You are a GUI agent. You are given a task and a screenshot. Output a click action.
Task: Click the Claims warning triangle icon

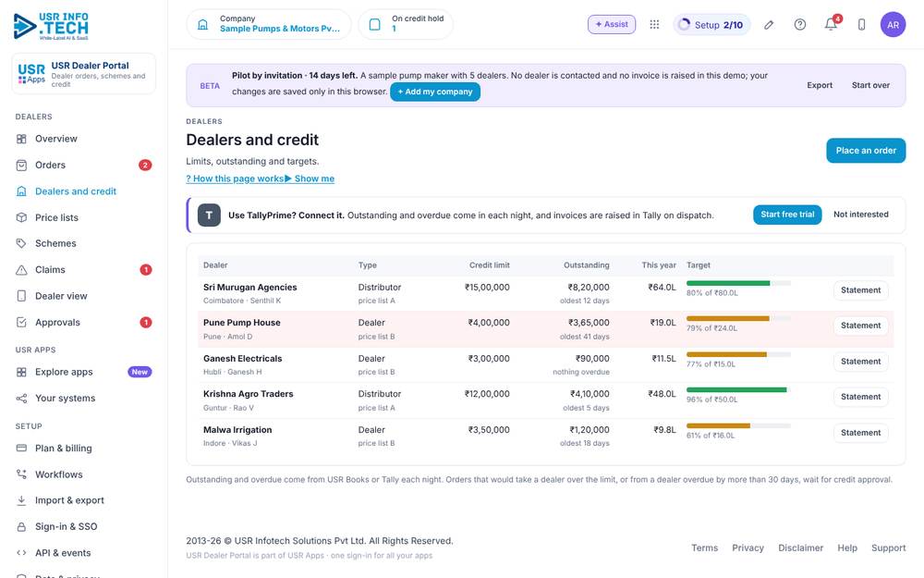21,270
